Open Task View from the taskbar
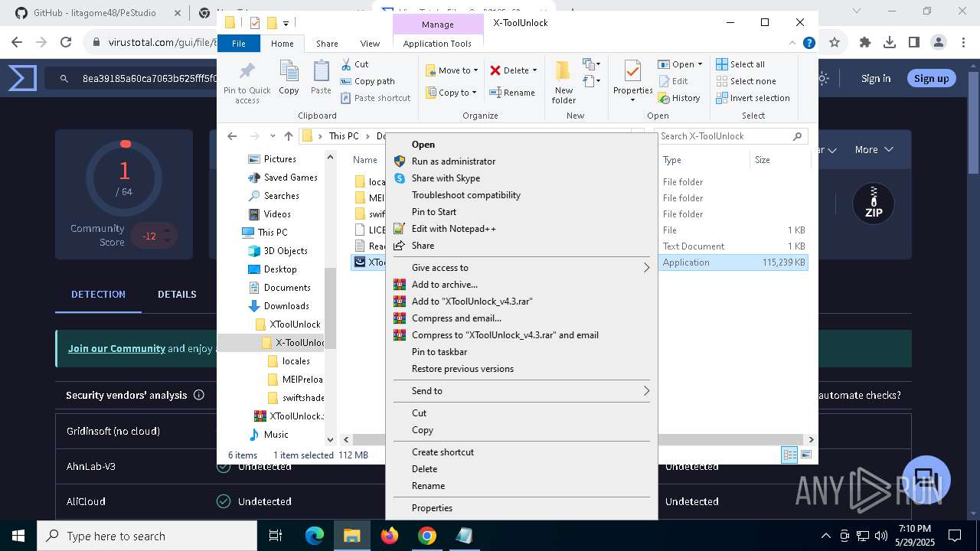The height and width of the screenshot is (551, 980). pos(276,536)
